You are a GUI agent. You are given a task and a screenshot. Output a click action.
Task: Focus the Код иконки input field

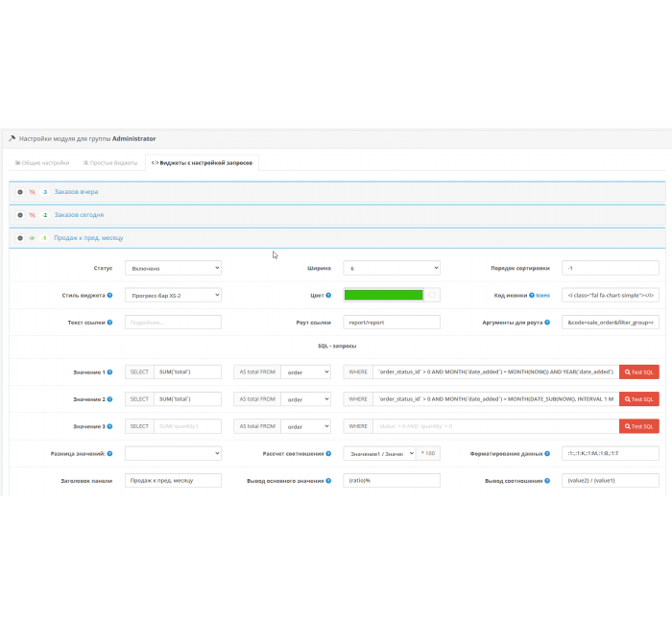click(611, 296)
